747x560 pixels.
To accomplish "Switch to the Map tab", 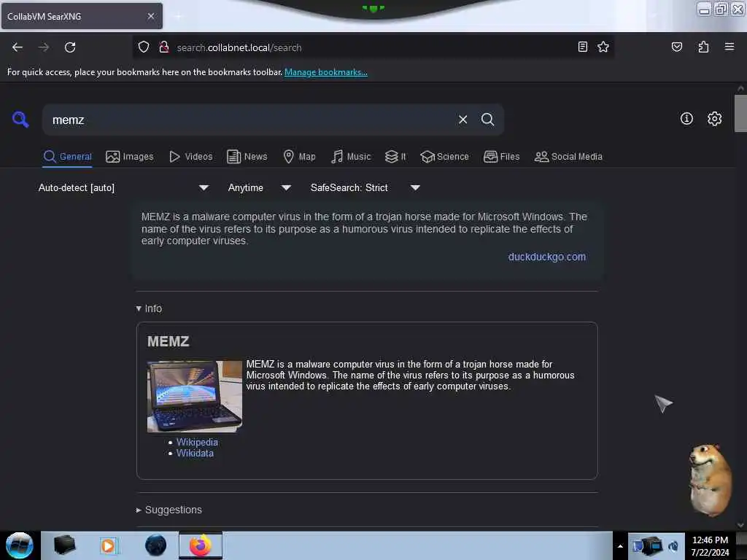I will tap(299, 157).
